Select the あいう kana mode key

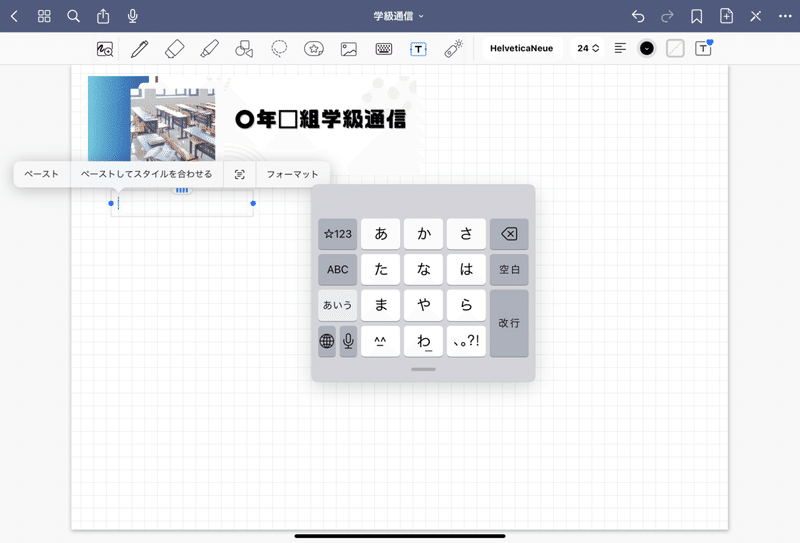click(x=338, y=305)
